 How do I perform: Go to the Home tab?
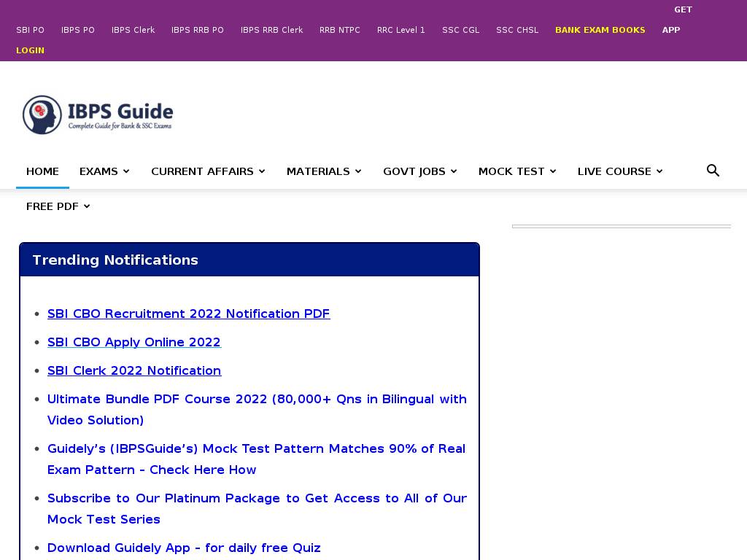[x=42, y=171]
